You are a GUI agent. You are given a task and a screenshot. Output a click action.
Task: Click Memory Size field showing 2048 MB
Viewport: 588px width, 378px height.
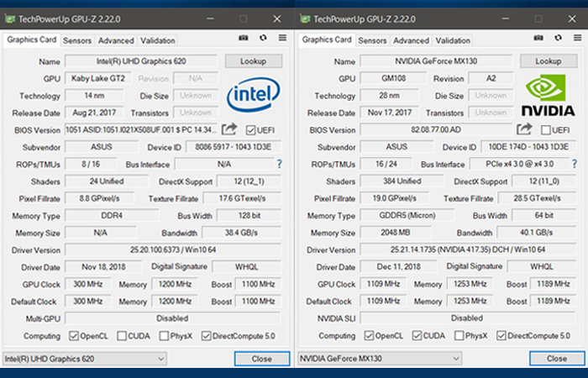coord(396,233)
